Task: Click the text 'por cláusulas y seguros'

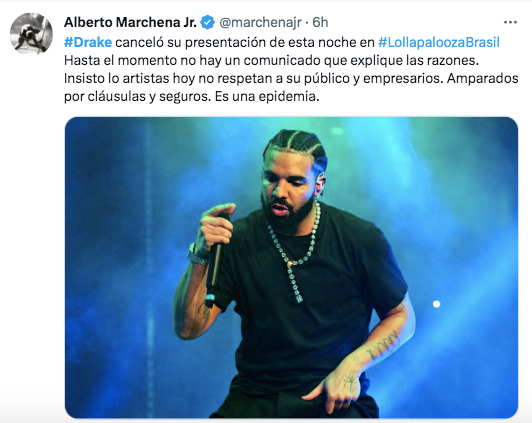Action: (x=137, y=97)
